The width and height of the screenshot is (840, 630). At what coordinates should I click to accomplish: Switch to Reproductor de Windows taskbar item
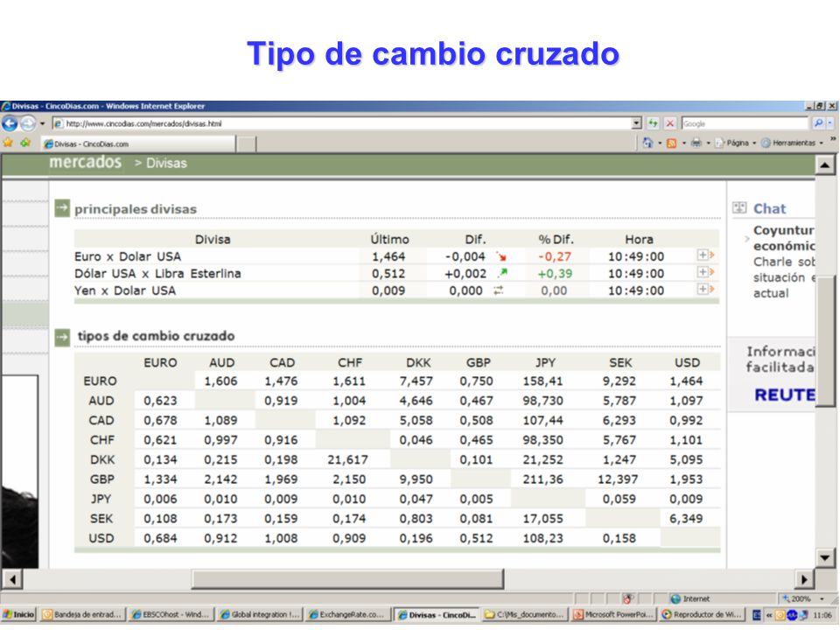click(x=703, y=615)
